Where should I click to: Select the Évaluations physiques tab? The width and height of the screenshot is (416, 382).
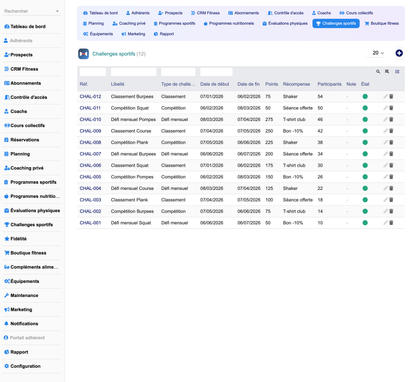[x=285, y=23]
